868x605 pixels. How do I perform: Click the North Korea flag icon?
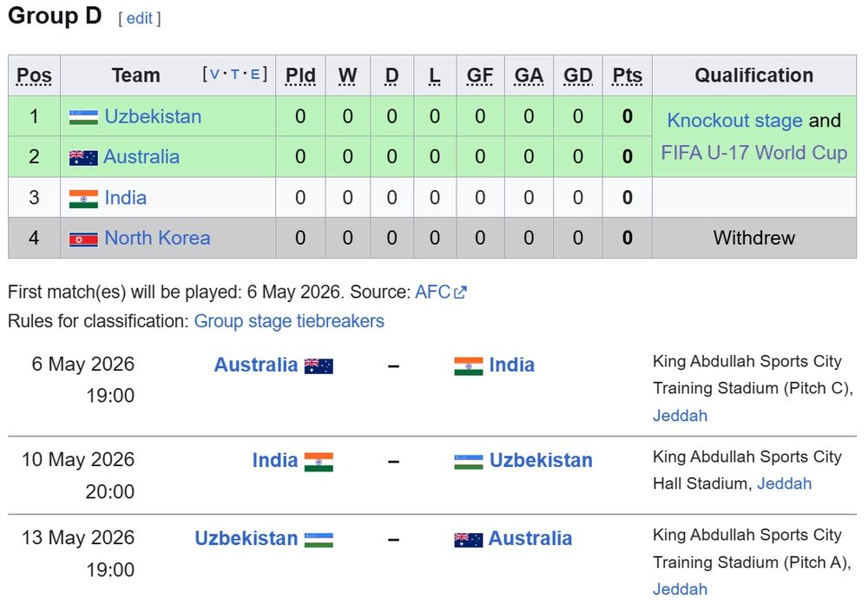[x=83, y=239]
